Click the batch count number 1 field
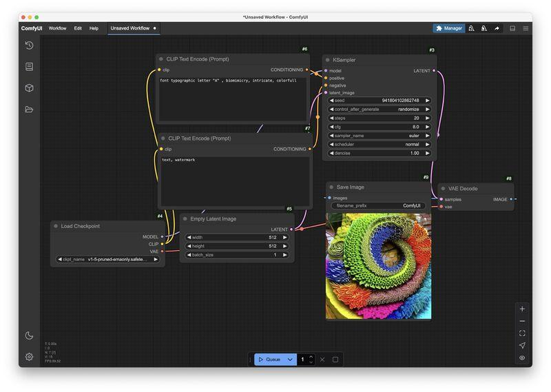This screenshot has height=392, width=551. tap(302, 360)
